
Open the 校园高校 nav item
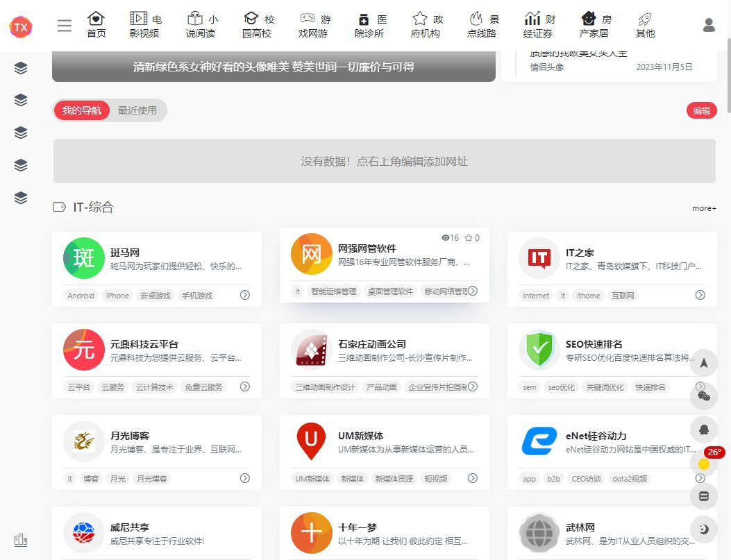258,25
